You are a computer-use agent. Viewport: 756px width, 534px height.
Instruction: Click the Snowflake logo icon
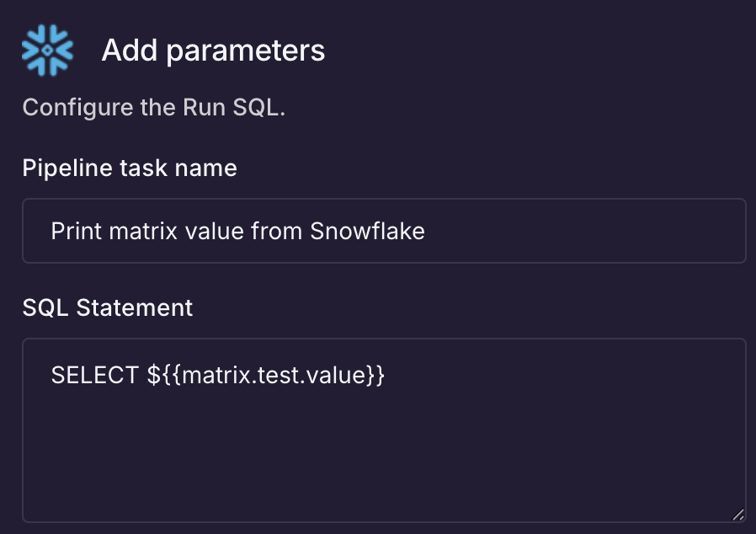[x=47, y=51]
